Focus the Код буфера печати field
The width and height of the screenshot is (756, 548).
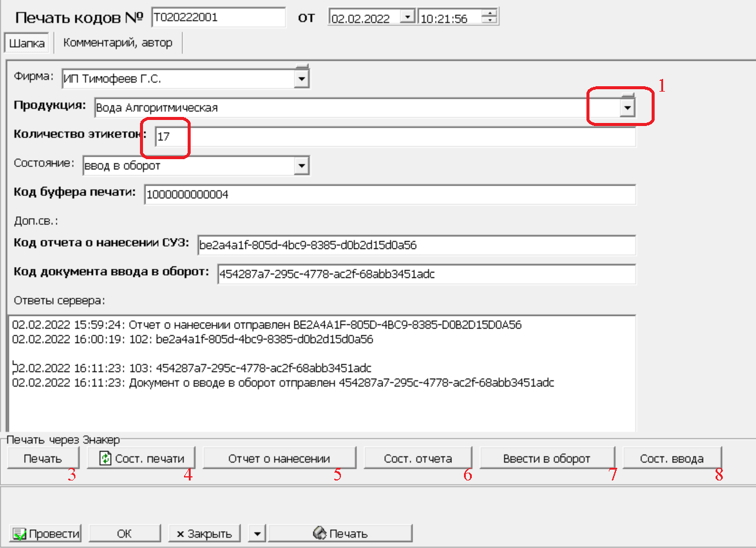coord(390,195)
